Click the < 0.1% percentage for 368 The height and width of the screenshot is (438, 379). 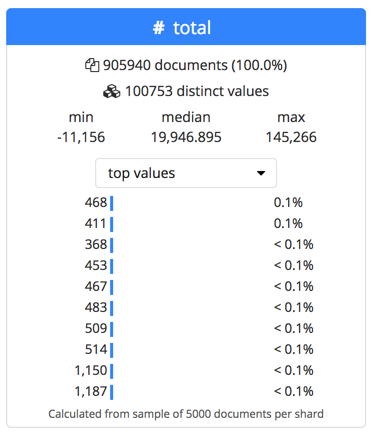pos(294,245)
